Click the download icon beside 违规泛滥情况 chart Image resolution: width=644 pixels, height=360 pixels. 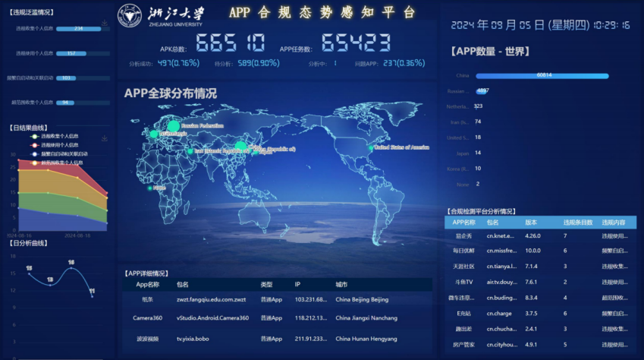tap(104, 23)
